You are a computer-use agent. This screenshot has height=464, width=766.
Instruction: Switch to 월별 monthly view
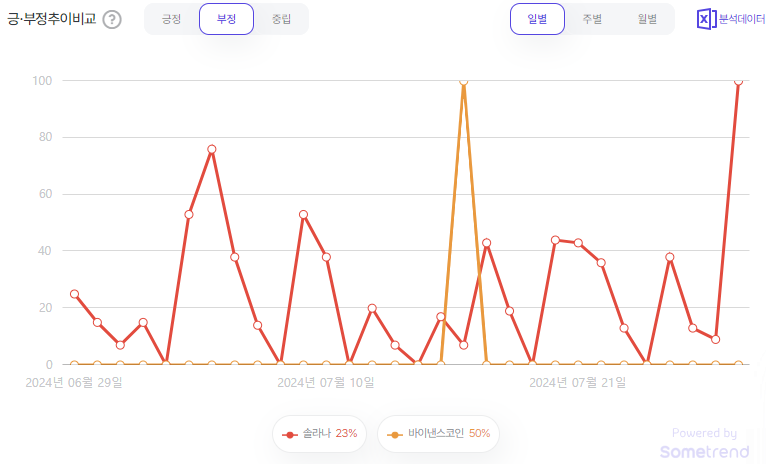(x=647, y=19)
